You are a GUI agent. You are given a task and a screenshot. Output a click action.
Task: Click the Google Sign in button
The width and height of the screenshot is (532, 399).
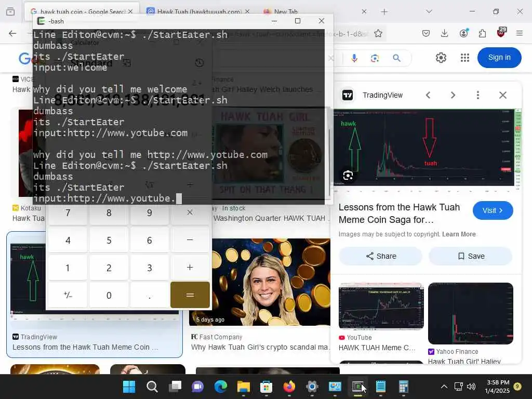499,58
